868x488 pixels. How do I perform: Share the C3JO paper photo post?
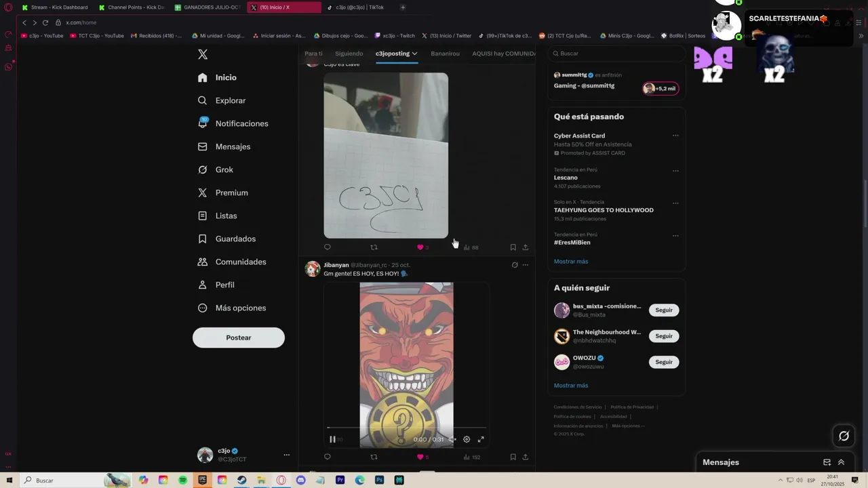(x=526, y=247)
